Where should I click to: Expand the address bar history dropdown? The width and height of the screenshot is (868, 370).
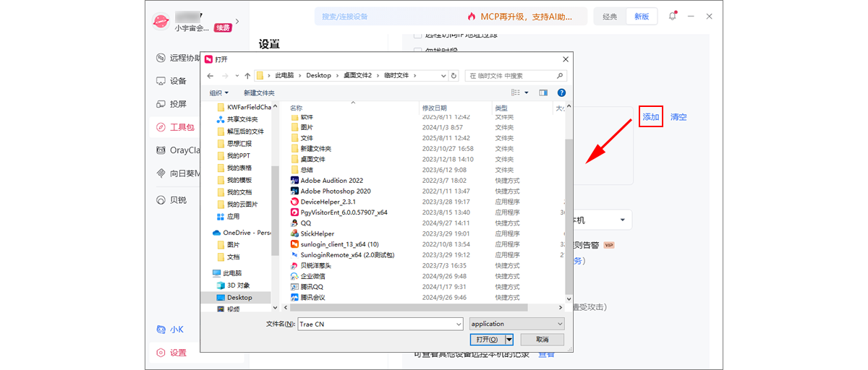pyautogui.click(x=443, y=75)
